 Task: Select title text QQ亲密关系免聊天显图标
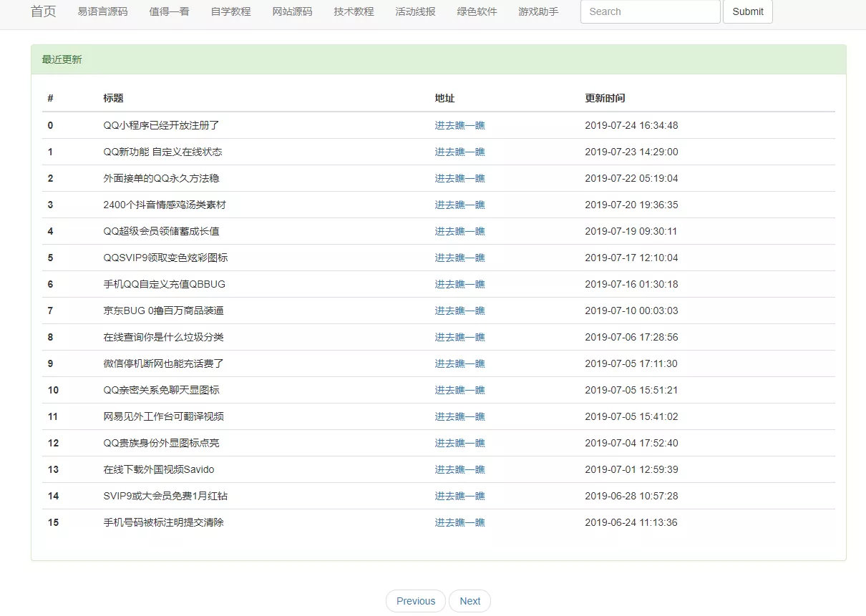[161, 390]
